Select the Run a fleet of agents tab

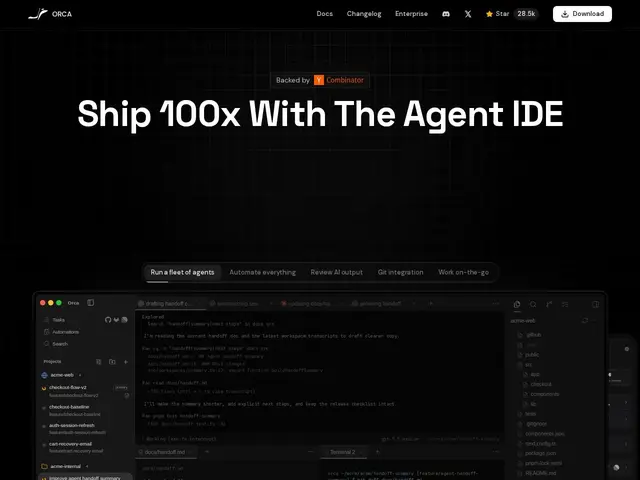[182, 272]
